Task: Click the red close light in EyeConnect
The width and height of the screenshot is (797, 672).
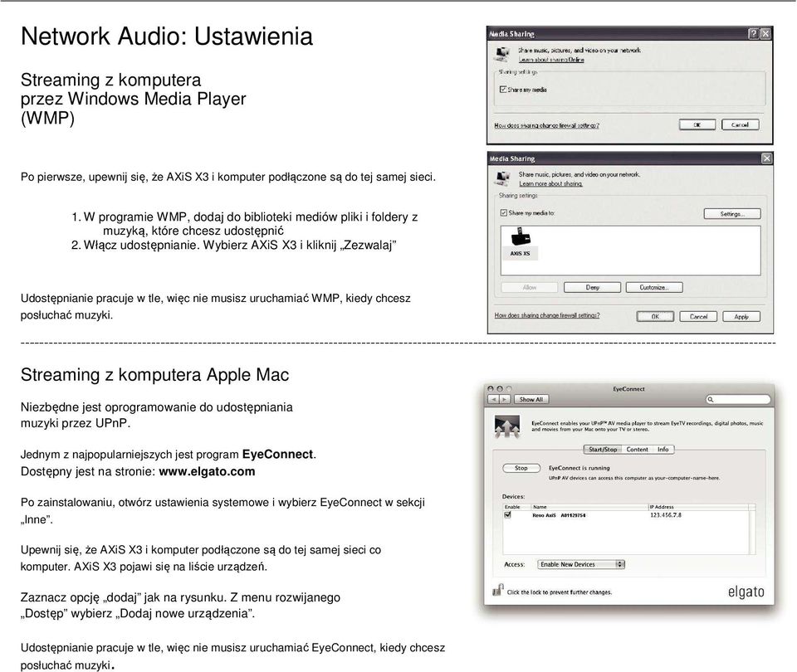Action: click(x=491, y=388)
